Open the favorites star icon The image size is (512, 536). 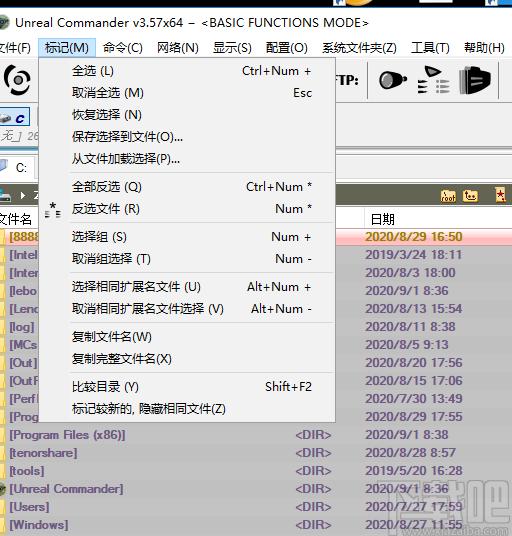pyautogui.click(x=500, y=195)
